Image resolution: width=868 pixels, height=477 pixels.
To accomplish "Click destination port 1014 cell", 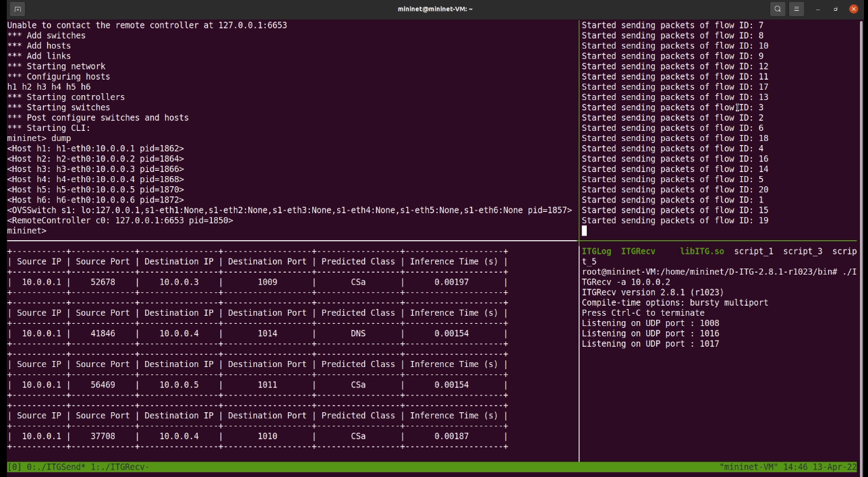I will click(x=267, y=333).
